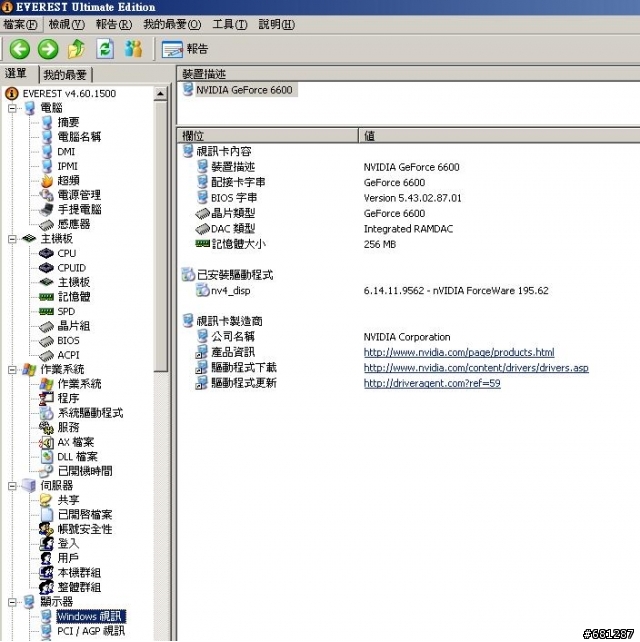Open the 我的最愛(O) menu
This screenshot has height=642, width=640.
pos(172,25)
